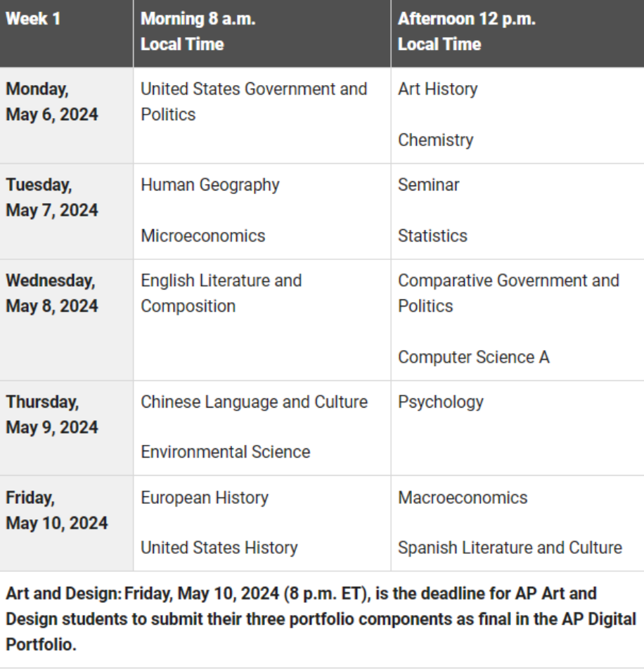Open Computer Science A exam entry

click(473, 357)
